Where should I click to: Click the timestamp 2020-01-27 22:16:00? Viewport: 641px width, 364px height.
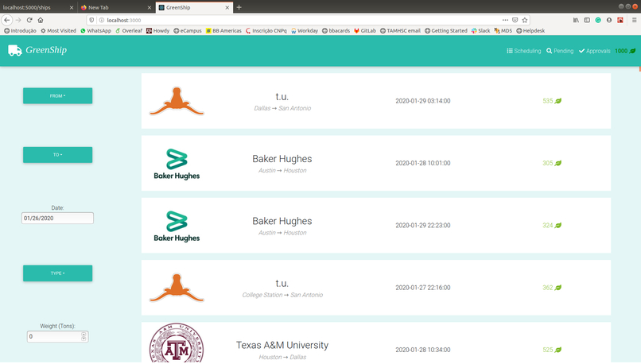[x=423, y=288]
